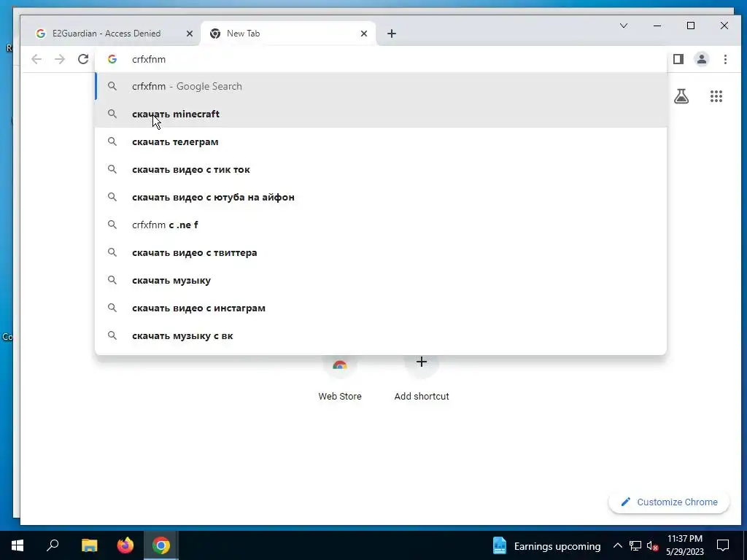Click the address bar containing crfxfnm
Screen dimensions: 747x560
[381, 59]
